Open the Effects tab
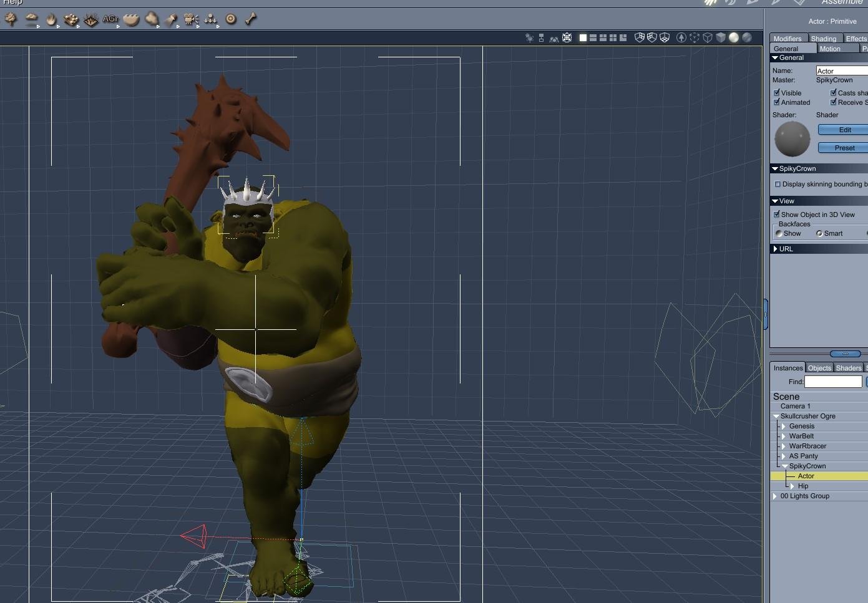 click(x=856, y=39)
